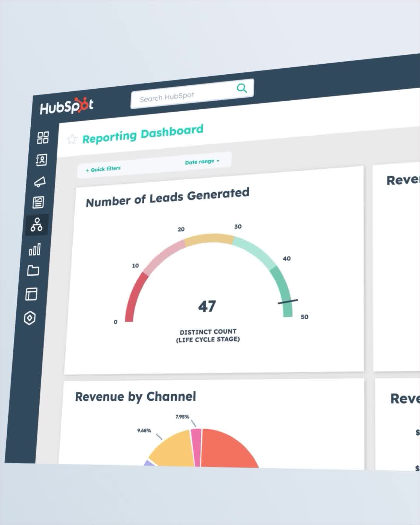
Task: Select the layout template sidebar icon
Action: pos(31,294)
